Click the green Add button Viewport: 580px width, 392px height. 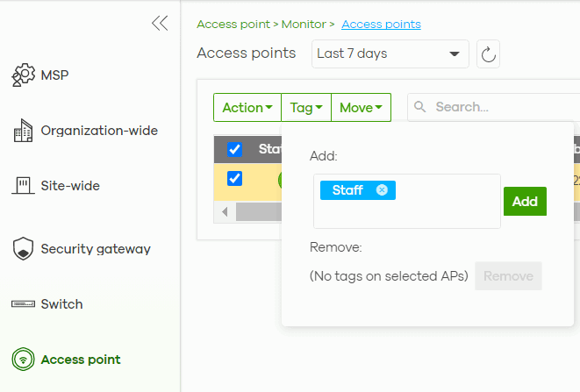(x=525, y=202)
